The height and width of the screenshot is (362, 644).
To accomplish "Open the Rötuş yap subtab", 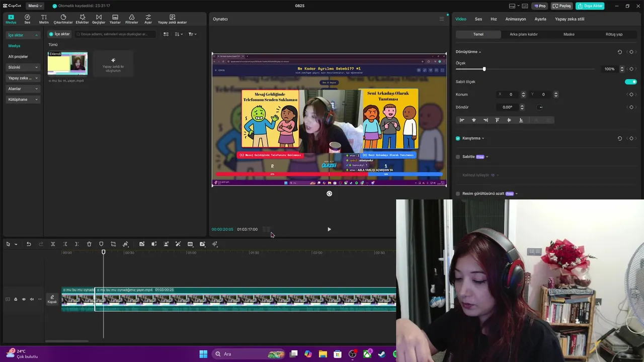I will coord(614,34).
